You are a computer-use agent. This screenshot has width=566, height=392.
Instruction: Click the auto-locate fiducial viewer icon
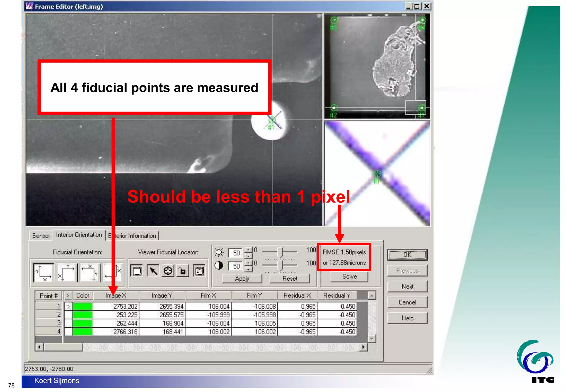[199, 271]
